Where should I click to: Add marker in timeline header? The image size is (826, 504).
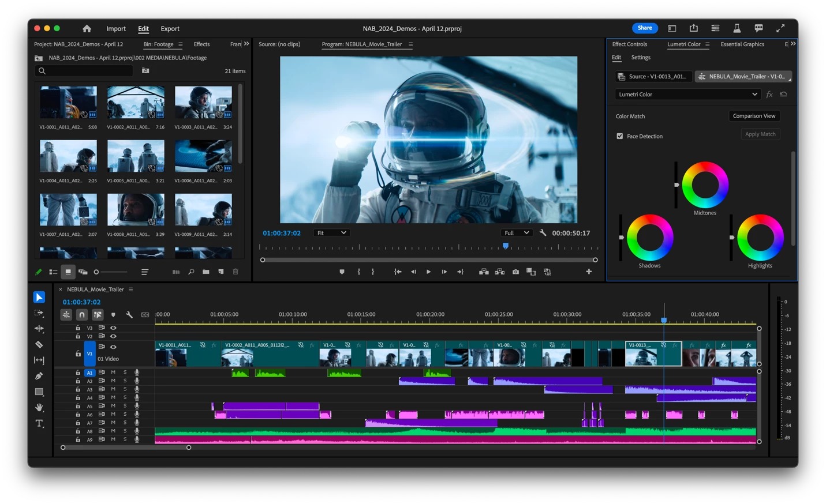(x=113, y=314)
